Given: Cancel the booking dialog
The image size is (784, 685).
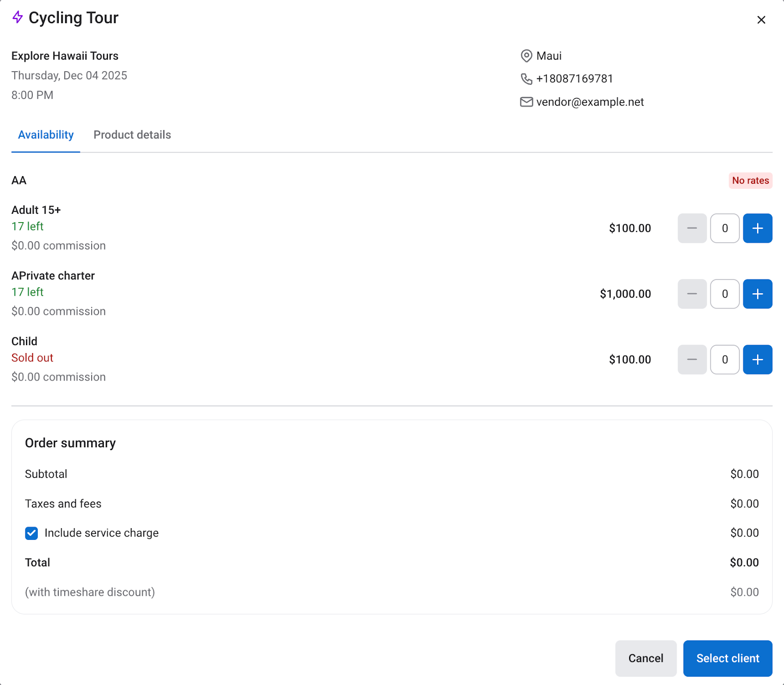Looking at the screenshot, I should pyautogui.click(x=645, y=659).
